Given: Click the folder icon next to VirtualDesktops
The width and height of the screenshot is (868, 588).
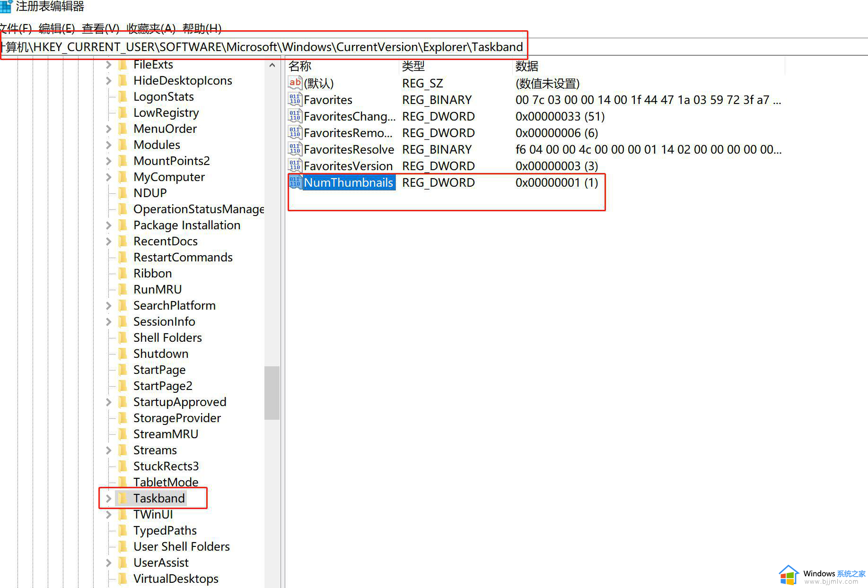Looking at the screenshot, I should (123, 579).
